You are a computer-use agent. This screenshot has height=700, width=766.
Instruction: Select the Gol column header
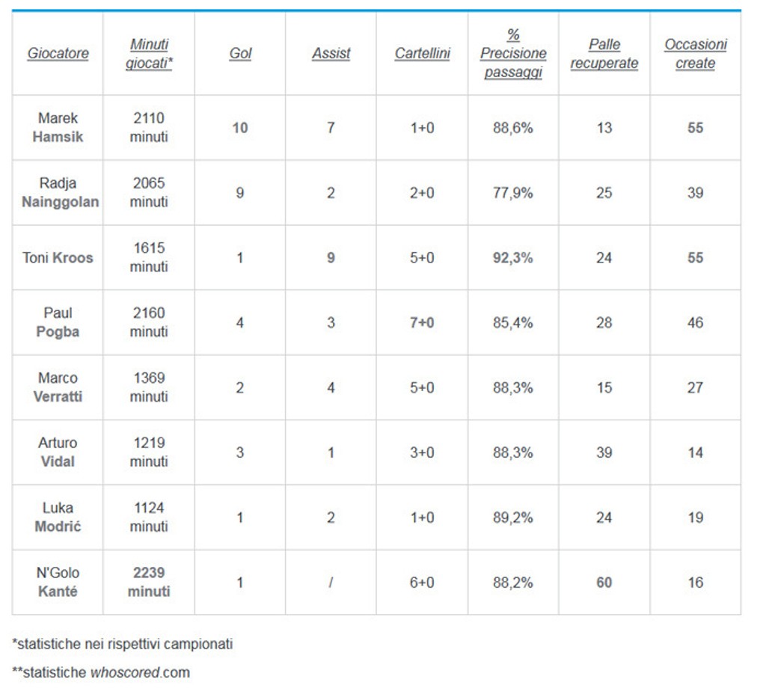tap(240, 54)
